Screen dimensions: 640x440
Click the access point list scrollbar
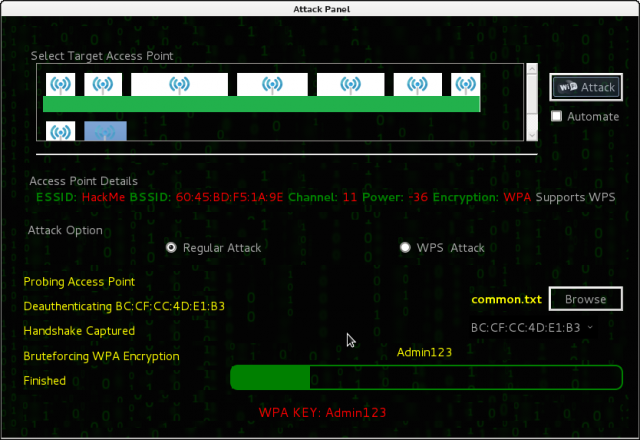coord(532,105)
